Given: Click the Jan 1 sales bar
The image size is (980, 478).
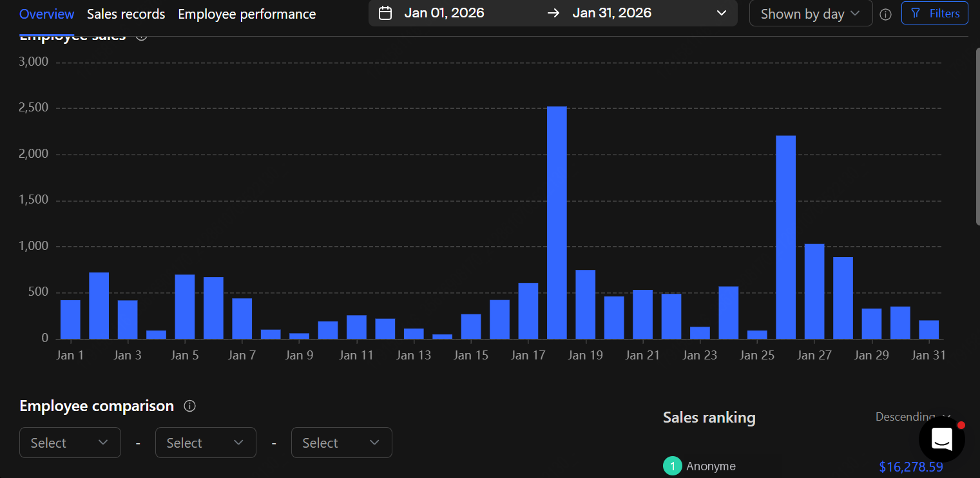Looking at the screenshot, I should (70, 320).
